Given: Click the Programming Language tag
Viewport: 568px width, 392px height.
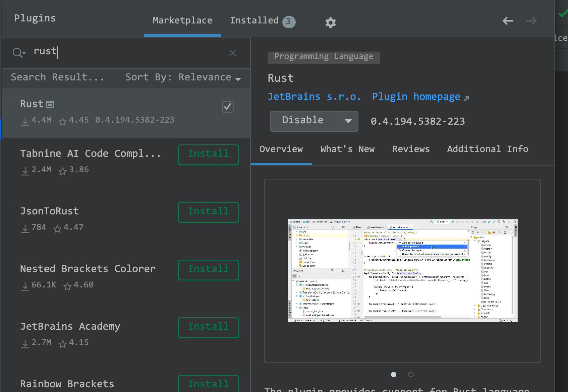Looking at the screenshot, I should (324, 57).
